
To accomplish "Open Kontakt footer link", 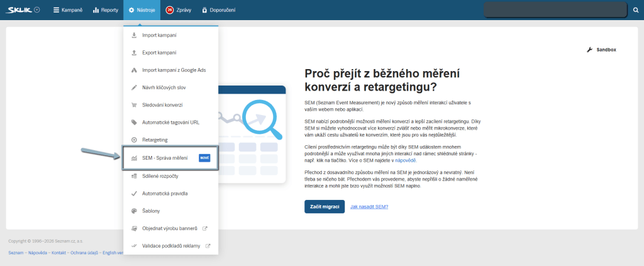I will [58, 252].
